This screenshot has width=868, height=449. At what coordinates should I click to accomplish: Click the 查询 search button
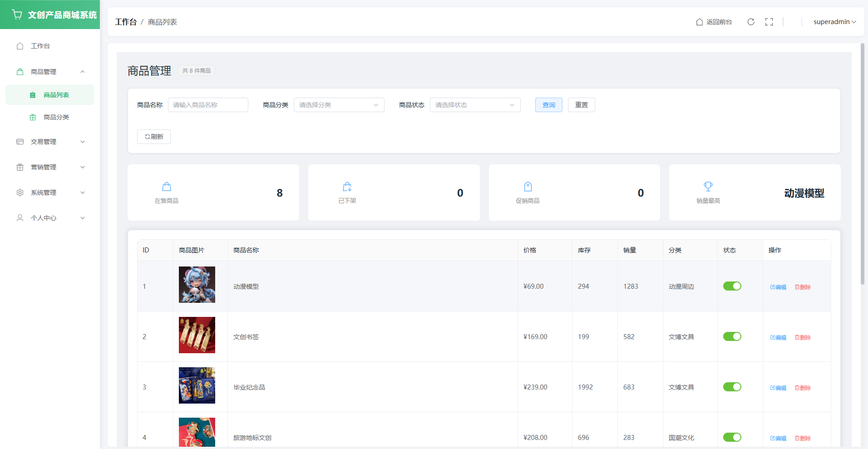tap(548, 105)
